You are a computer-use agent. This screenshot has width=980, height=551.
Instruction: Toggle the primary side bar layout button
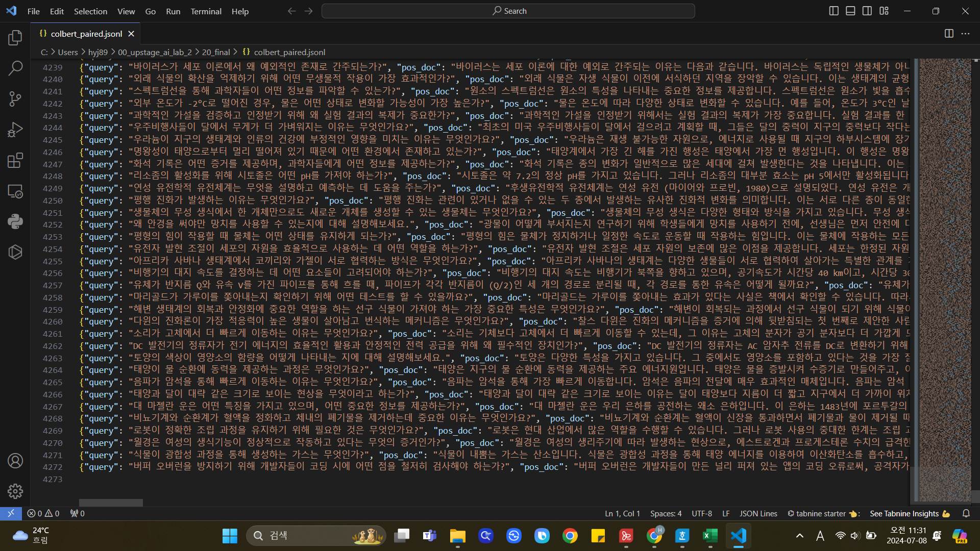[834, 11]
